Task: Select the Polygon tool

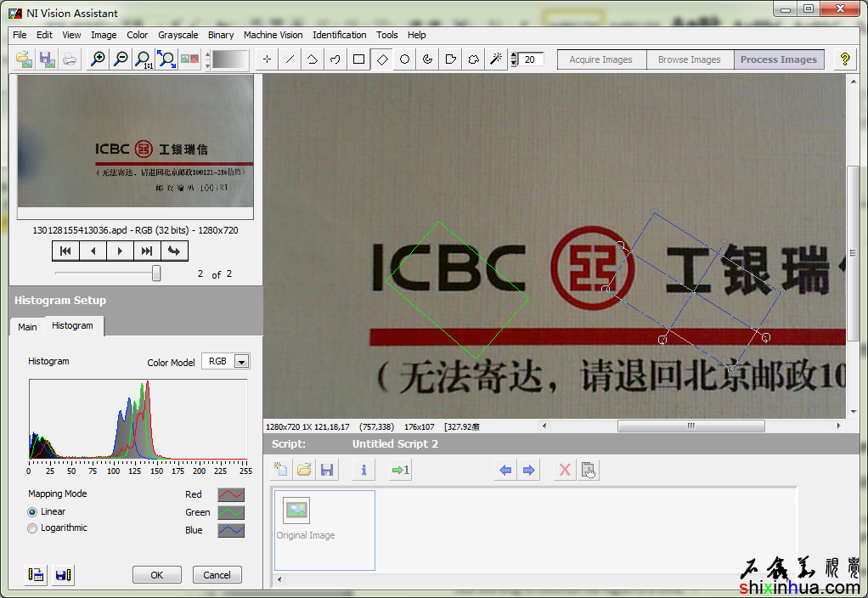Action: 451,59
